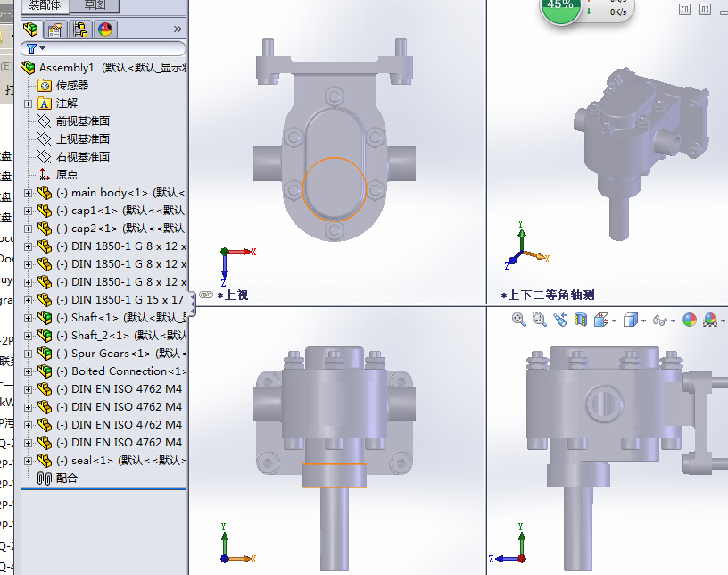Expand the 注解 annotations node
728x575 pixels.
[28, 104]
